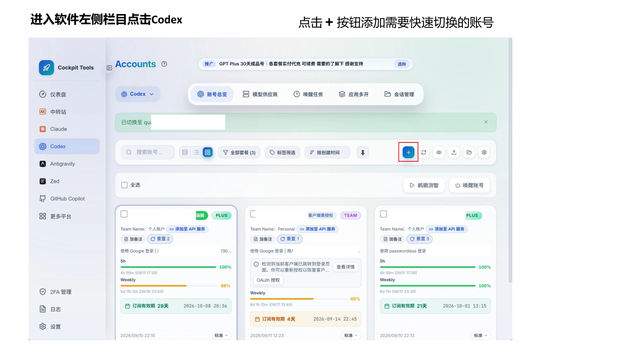
Task: Dismiss the 已切换至 green notification
Action: click(x=486, y=122)
